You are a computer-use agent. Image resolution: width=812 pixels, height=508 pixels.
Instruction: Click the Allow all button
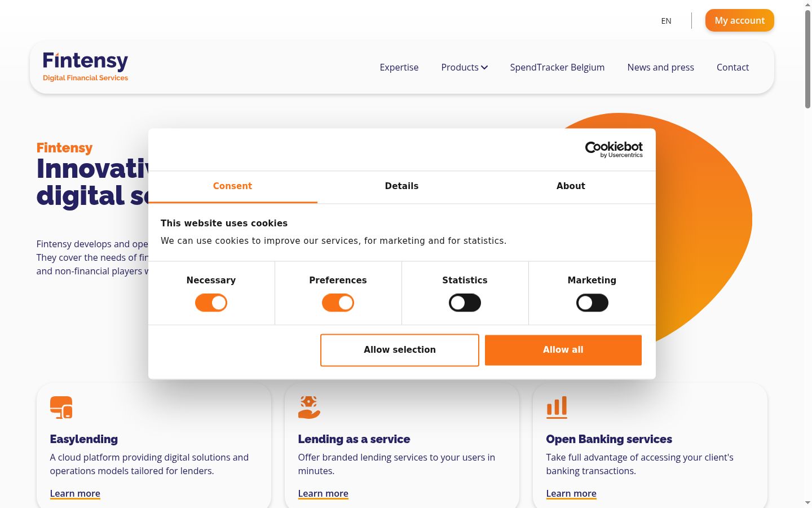click(x=563, y=350)
